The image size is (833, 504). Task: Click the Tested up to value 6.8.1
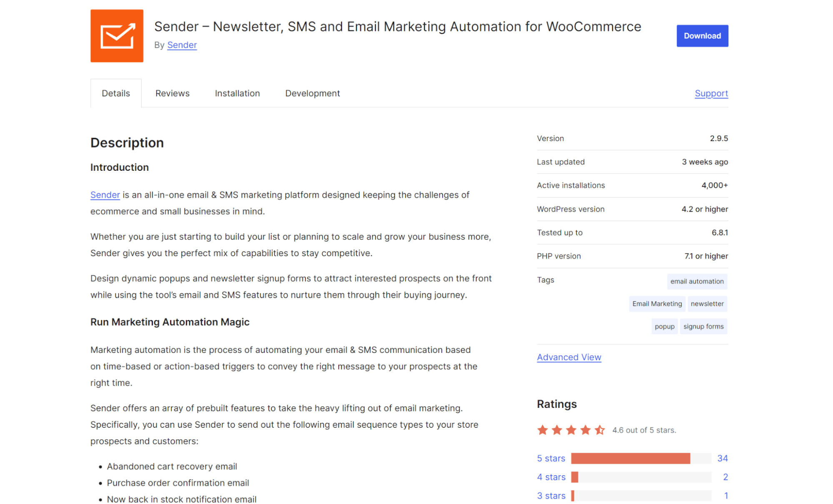720,232
